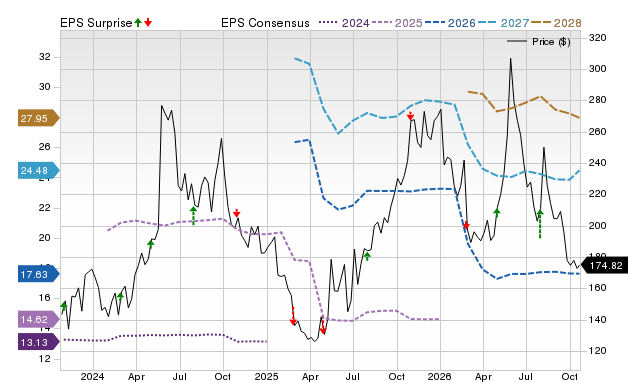Select the green surprise arrow in August 2025
Screen dimensions: 640x382
pyautogui.click(x=367, y=256)
